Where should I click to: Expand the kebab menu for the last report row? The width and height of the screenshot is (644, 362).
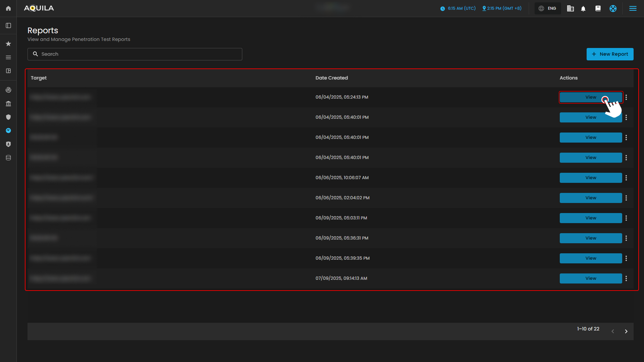(x=626, y=278)
